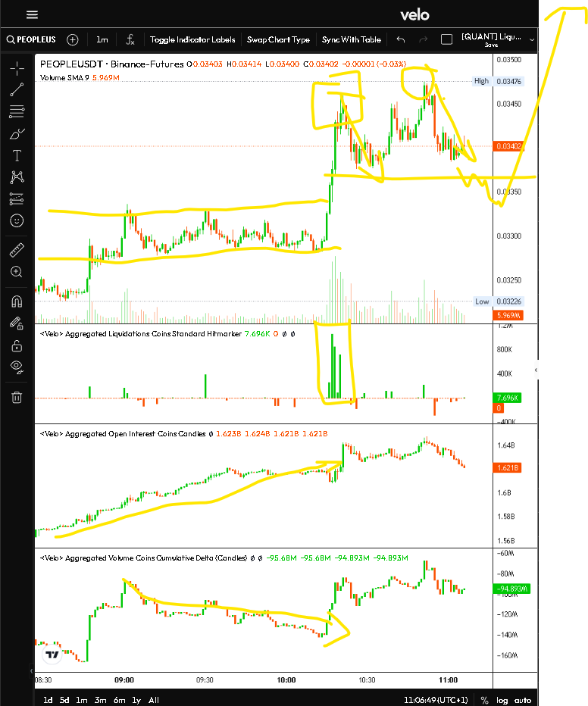This screenshot has height=706, width=588.
Task: Select the All time range
Action: (x=154, y=700)
